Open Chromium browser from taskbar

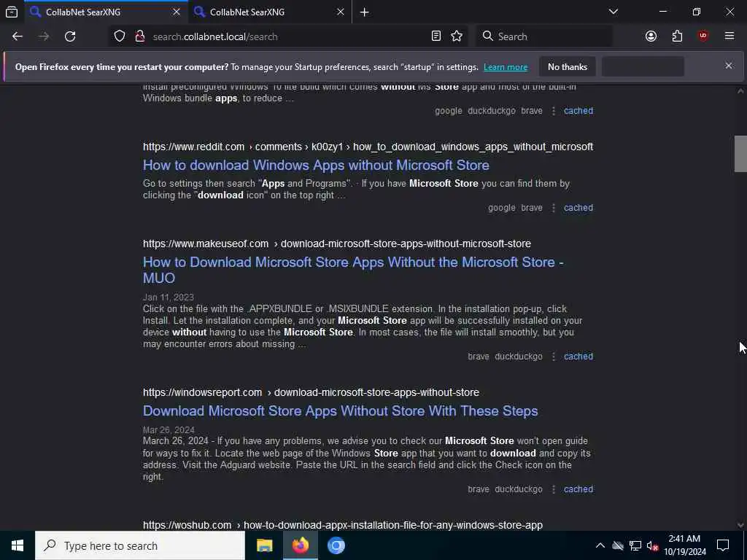tap(336, 545)
